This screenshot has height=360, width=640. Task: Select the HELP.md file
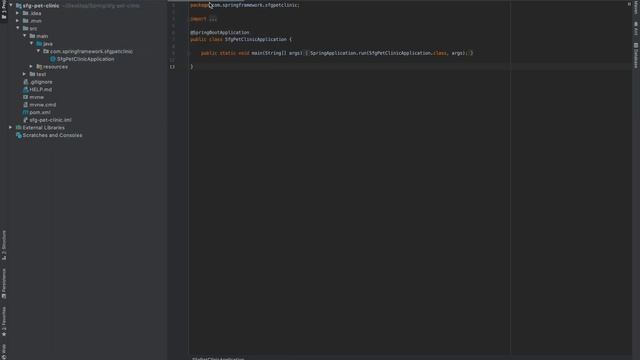(x=40, y=89)
